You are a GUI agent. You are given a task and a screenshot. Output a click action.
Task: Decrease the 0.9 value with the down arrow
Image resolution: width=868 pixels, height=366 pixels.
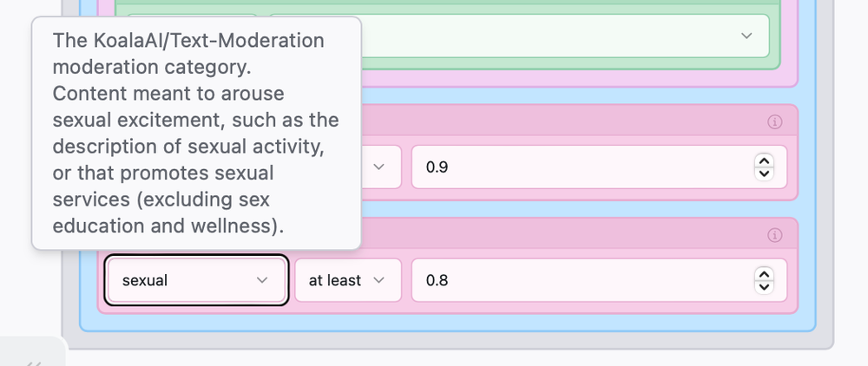tap(764, 173)
